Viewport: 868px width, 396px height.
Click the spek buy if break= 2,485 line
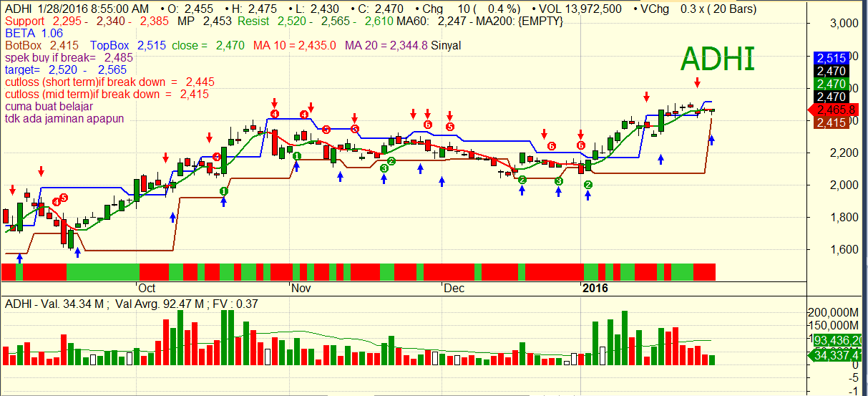point(69,58)
